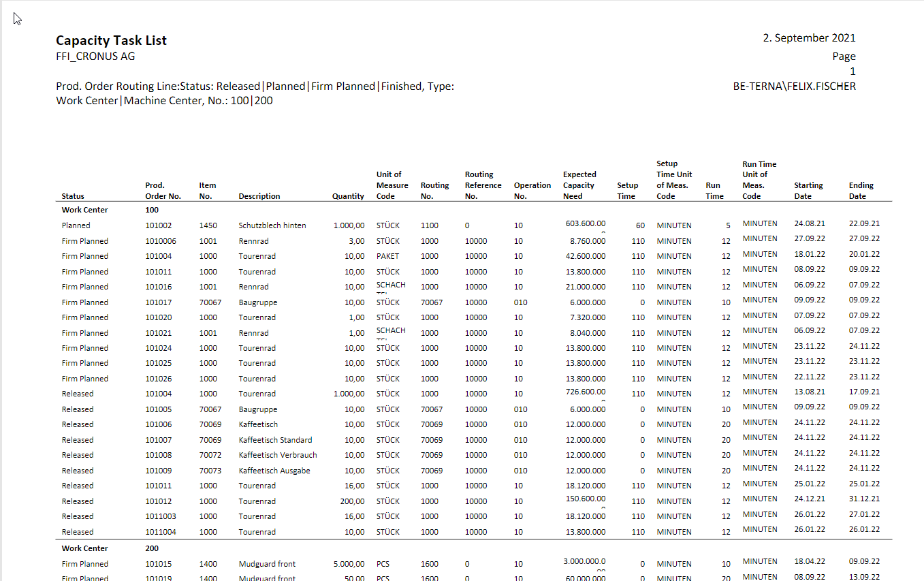Viewport: 924px width, 581px height.
Task: Select production order number 1011004
Action: 161,532
